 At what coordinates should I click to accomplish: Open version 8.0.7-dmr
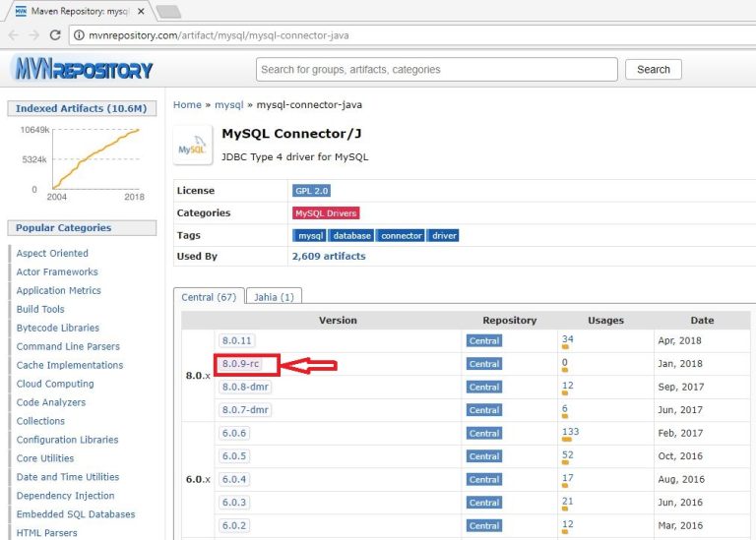tap(245, 410)
